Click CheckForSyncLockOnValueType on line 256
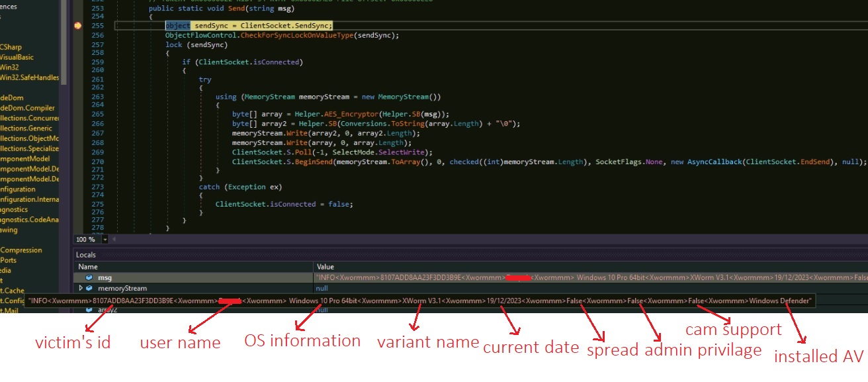The height and width of the screenshot is (382, 868). click(298, 35)
